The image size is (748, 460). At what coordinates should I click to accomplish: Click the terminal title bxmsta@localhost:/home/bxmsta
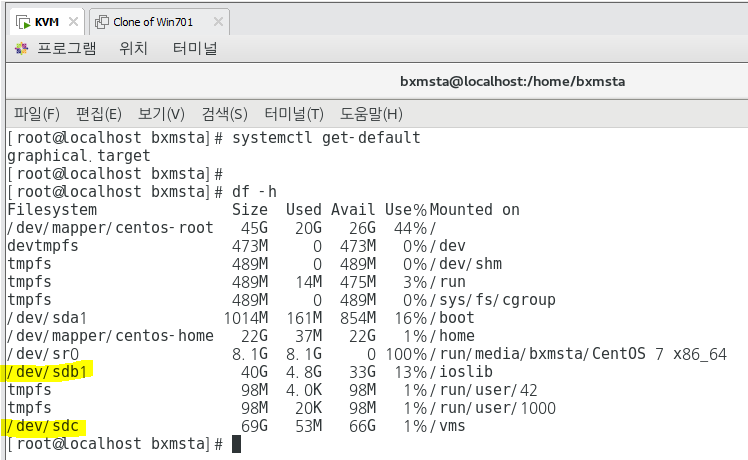(512, 82)
